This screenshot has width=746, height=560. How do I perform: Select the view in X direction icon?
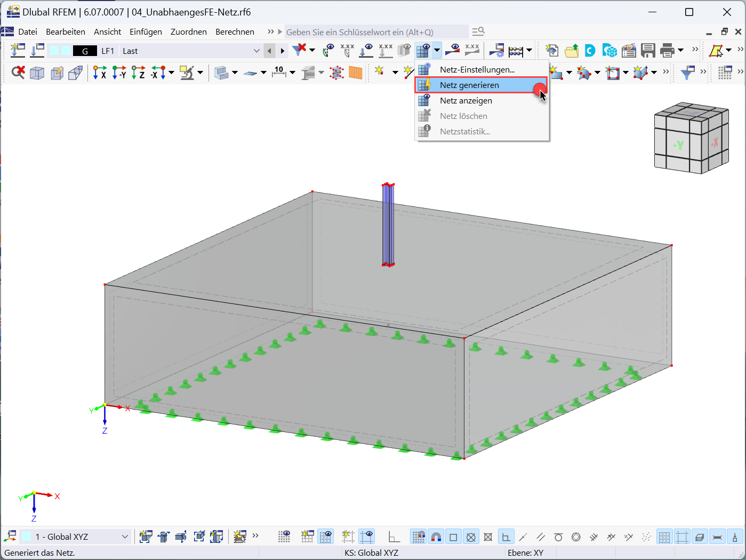pyautogui.click(x=100, y=72)
